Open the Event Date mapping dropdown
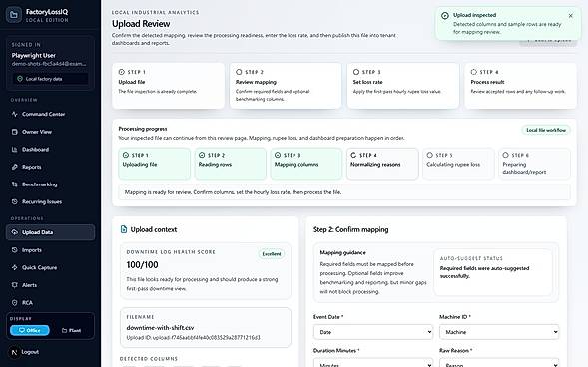The image size is (588, 367). (373, 332)
